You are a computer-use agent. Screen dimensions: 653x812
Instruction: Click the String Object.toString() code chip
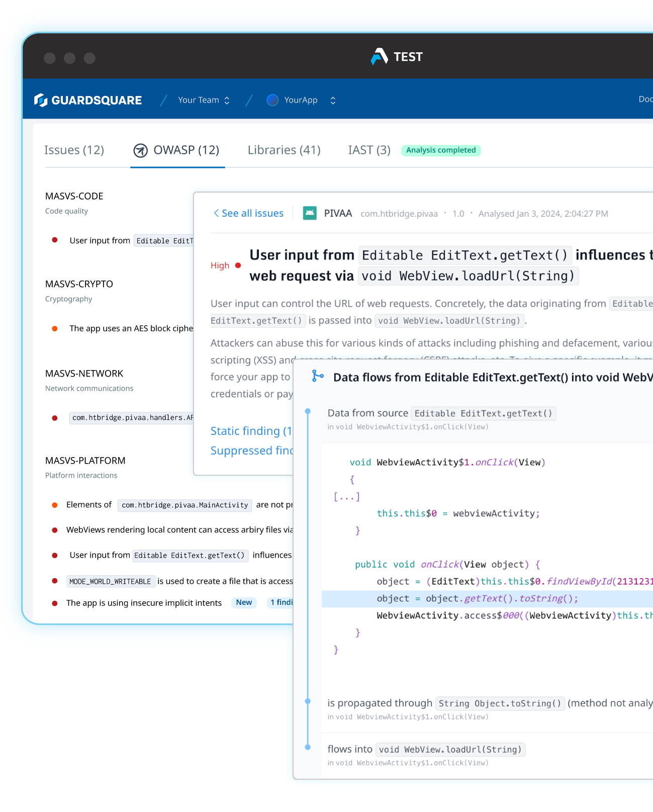point(500,703)
